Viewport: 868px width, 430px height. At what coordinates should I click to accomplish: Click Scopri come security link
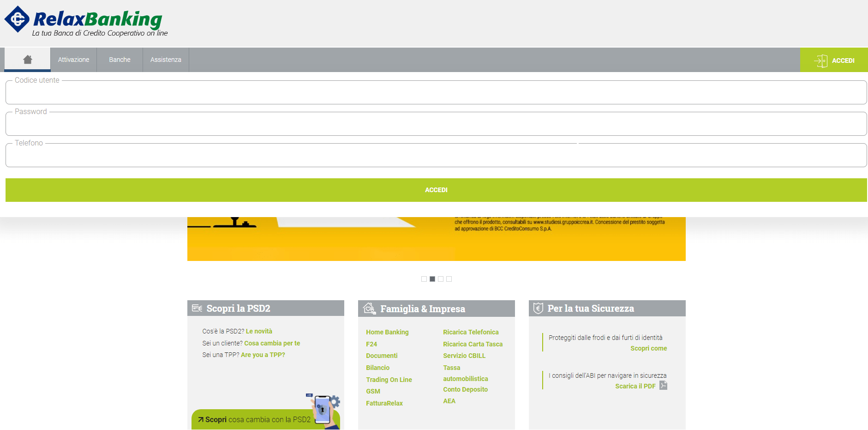tap(648, 348)
